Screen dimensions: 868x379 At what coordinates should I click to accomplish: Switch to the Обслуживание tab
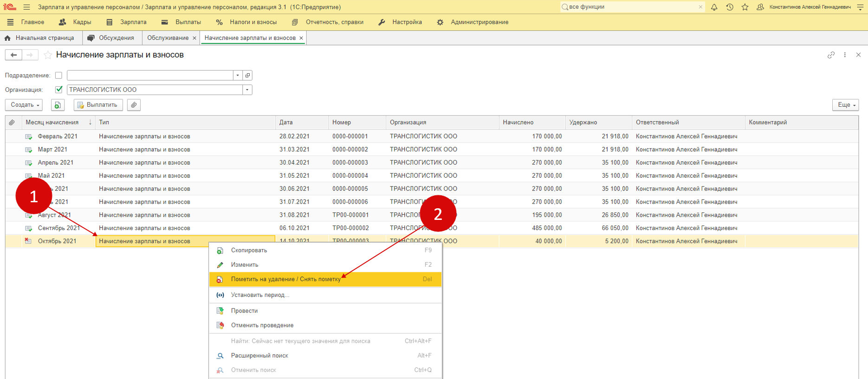[x=168, y=38]
